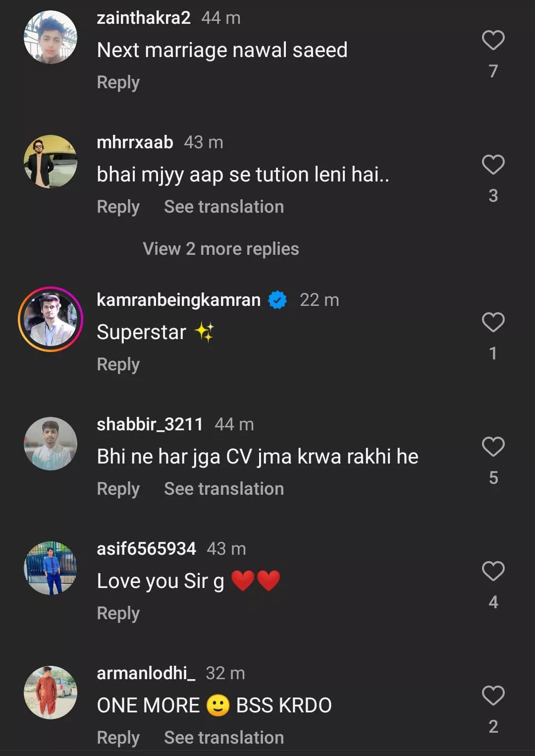Reply to asif6565934's comment

tap(118, 613)
